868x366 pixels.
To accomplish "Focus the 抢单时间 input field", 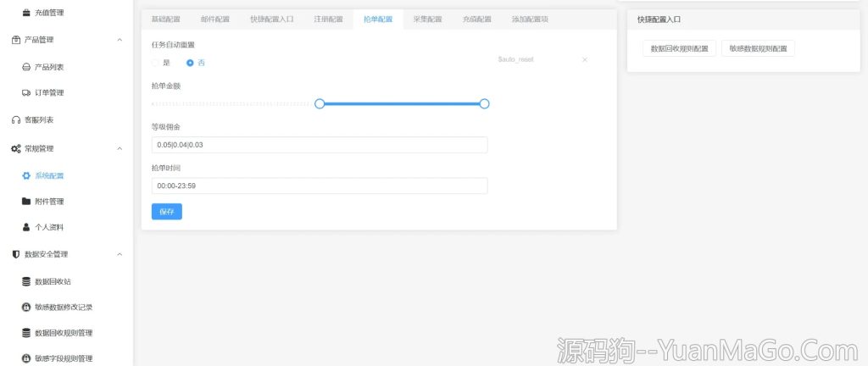I will pos(320,186).
